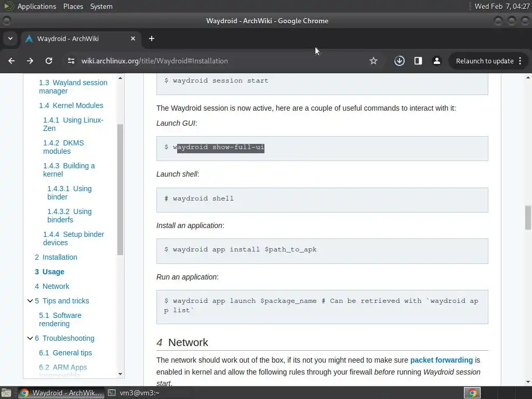Open 6.2 ARM Apps Incompatible link

63,371
